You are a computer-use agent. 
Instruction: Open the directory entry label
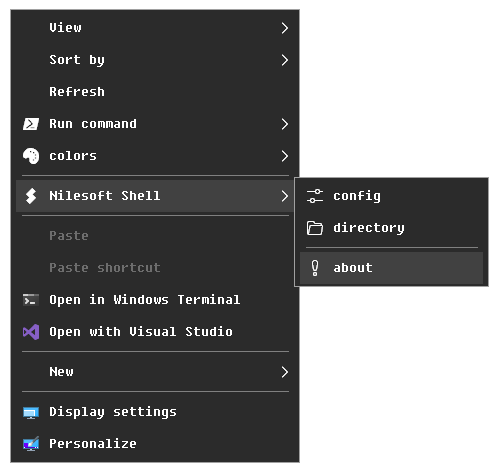coord(369,228)
